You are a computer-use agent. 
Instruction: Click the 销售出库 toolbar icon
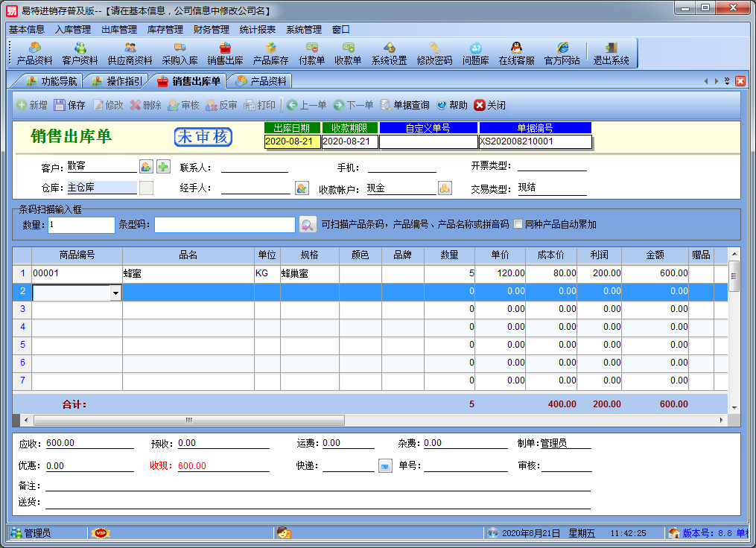(225, 54)
